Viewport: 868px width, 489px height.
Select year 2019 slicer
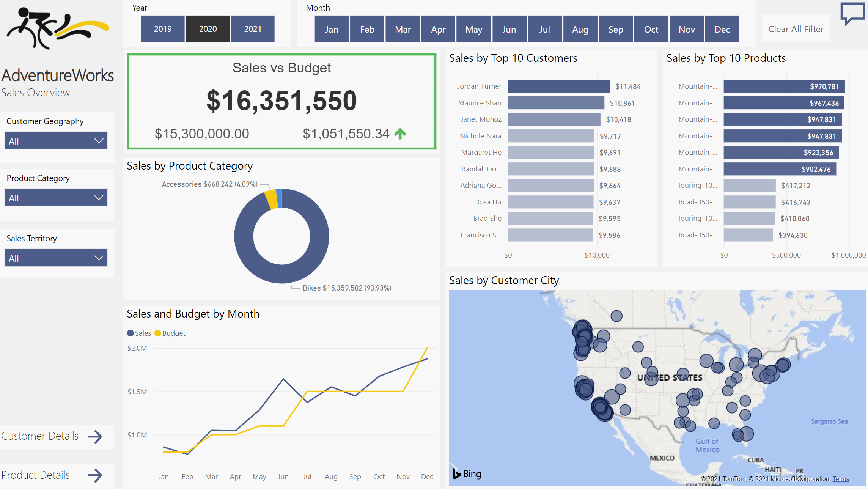point(163,29)
